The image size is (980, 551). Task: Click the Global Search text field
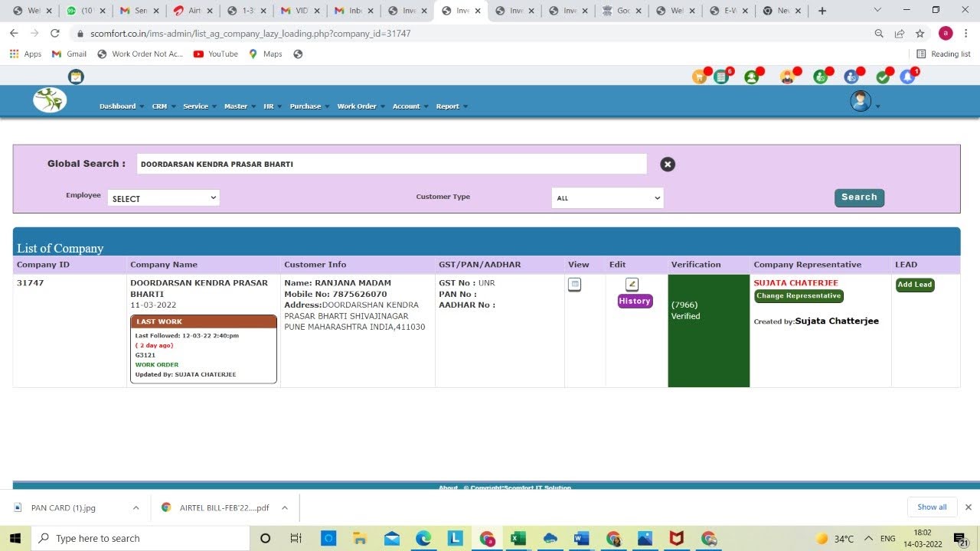pos(392,164)
